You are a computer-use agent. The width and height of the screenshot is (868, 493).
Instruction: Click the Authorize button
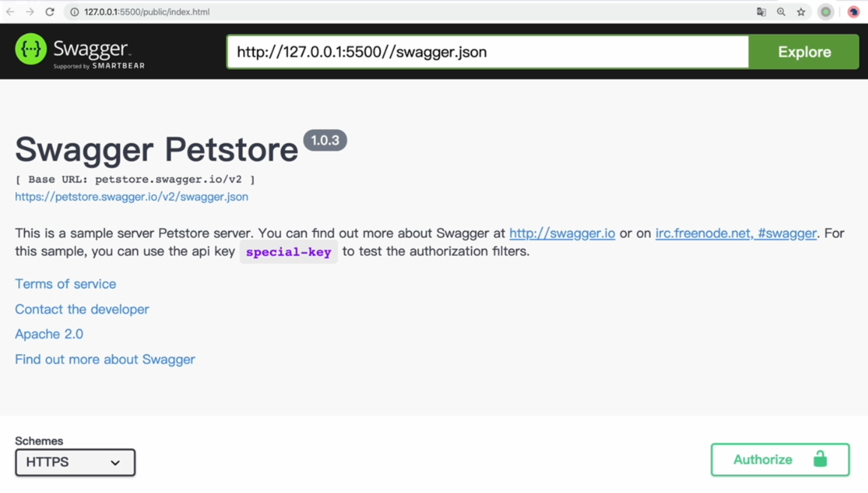pos(780,459)
